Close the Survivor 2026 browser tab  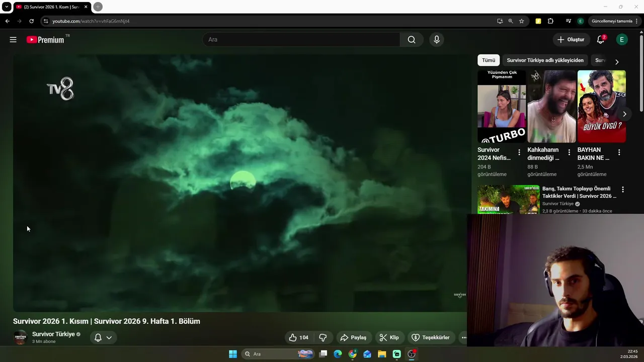click(86, 7)
